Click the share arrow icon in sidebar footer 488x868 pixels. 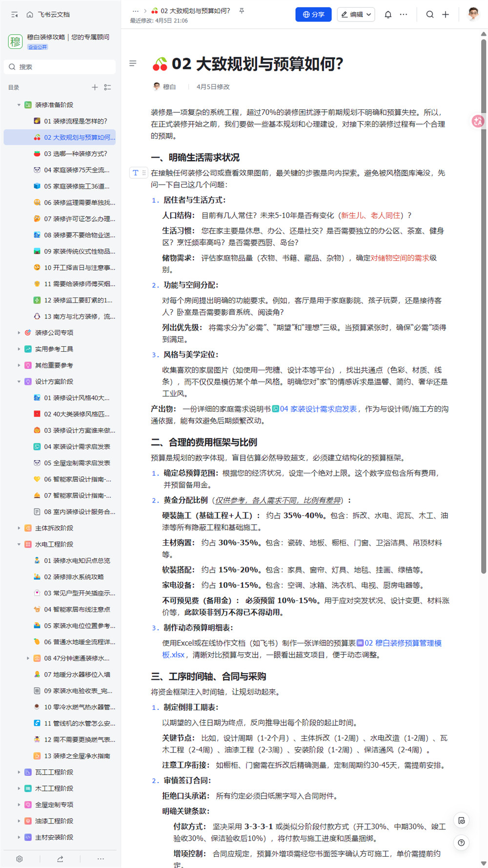point(60,859)
